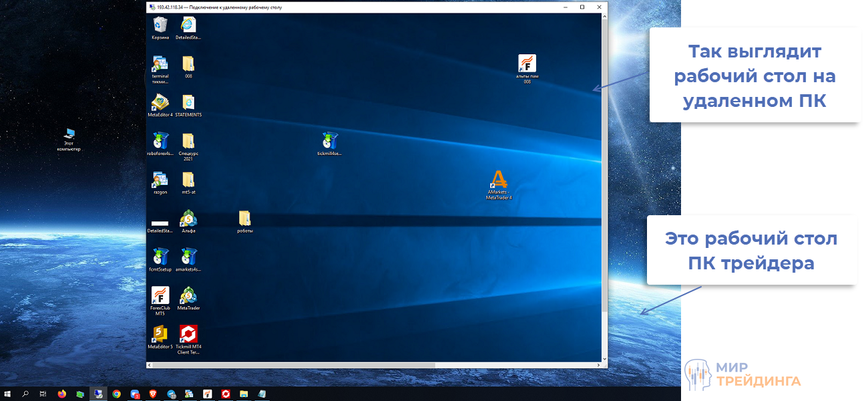Open the Спецкурс 2021 folder
Viewport: 868px width, 401px height.
(x=188, y=141)
